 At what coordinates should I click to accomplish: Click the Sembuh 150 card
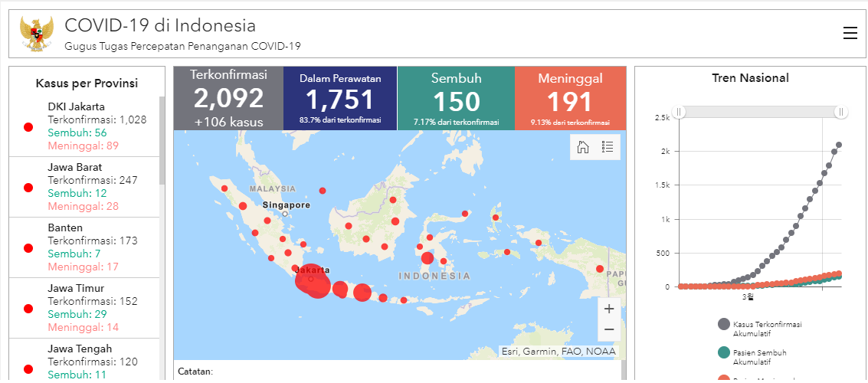click(456, 99)
